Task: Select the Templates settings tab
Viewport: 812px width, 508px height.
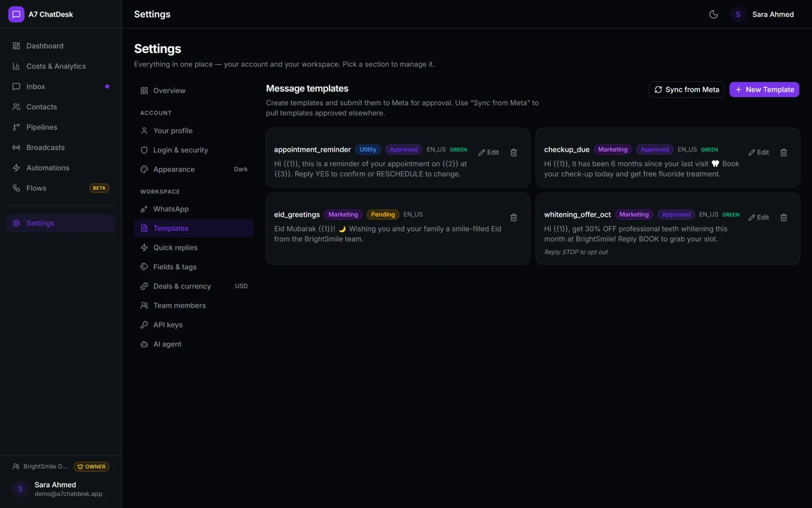Action: [194, 228]
